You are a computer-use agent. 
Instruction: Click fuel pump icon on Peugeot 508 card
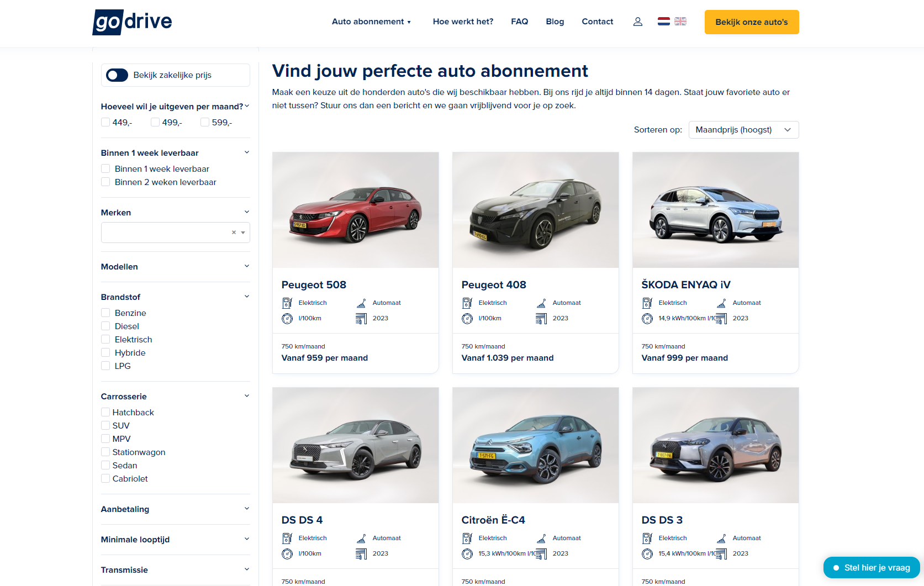(287, 303)
